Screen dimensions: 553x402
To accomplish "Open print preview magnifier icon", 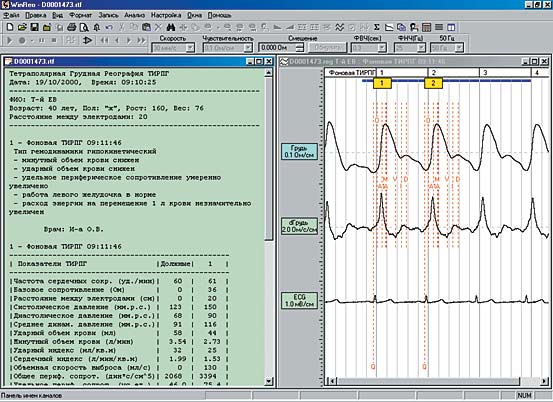I will click(84, 27).
